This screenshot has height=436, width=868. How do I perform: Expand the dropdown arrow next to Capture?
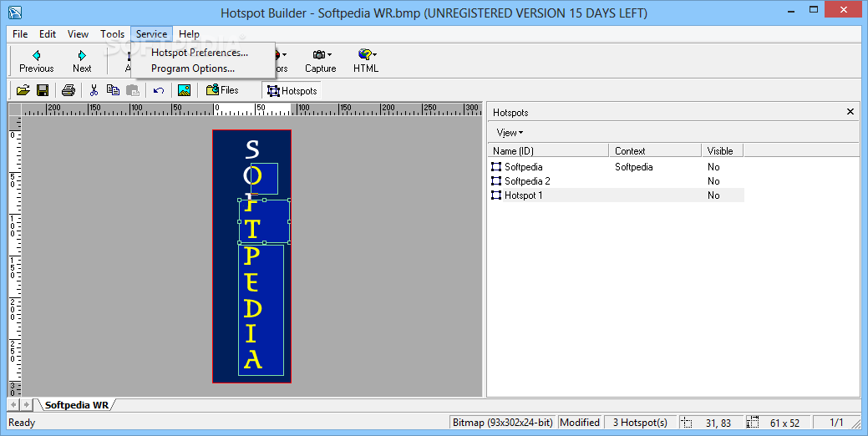click(x=330, y=55)
